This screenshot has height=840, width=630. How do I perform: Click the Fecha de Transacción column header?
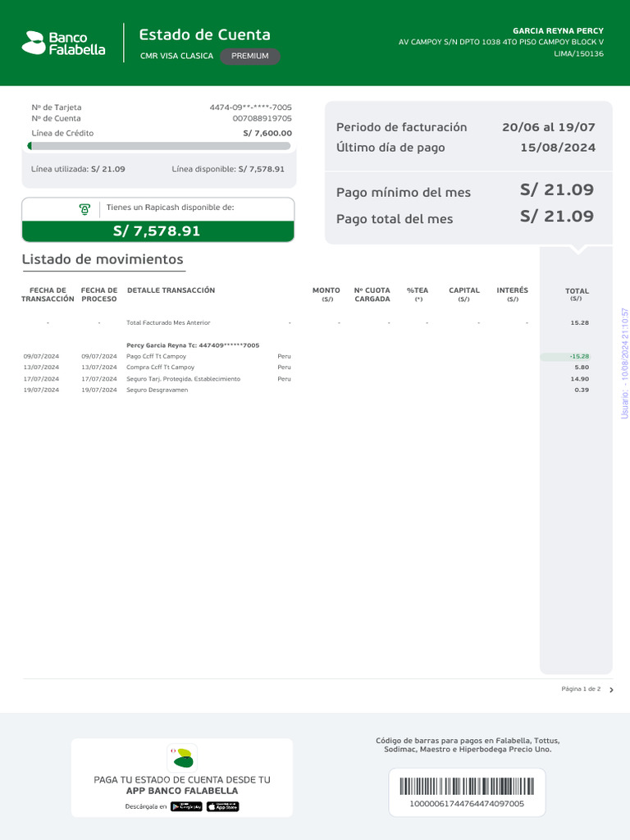pyautogui.click(x=48, y=294)
